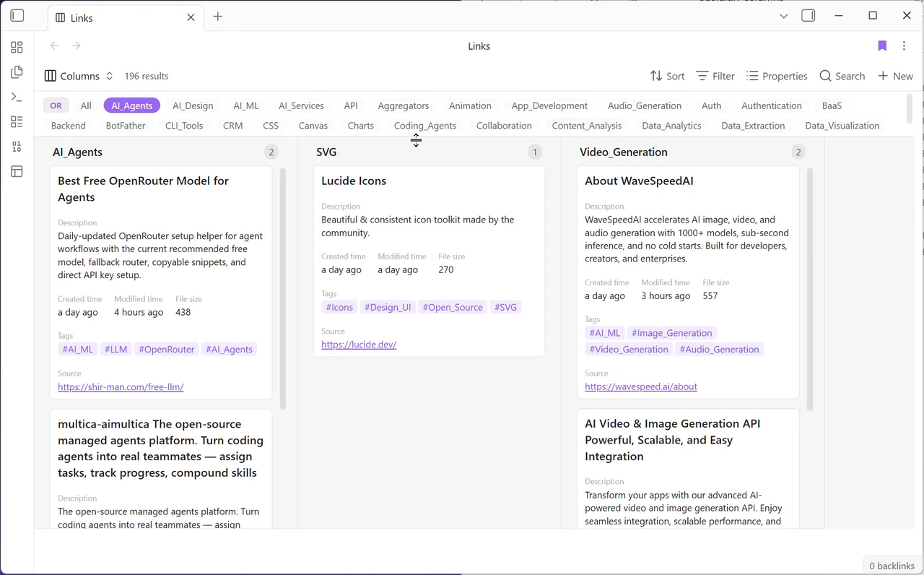Toggle the AI_Design filter chip

pos(193,105)
